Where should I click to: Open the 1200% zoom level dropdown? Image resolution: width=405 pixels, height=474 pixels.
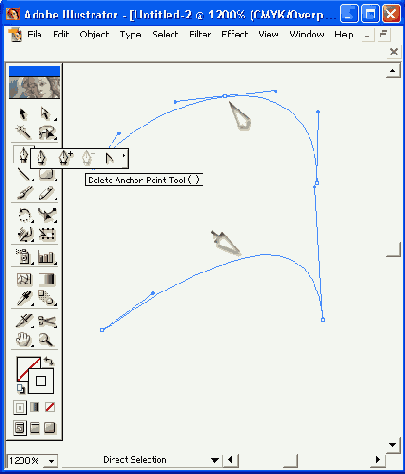pos(51,461)
